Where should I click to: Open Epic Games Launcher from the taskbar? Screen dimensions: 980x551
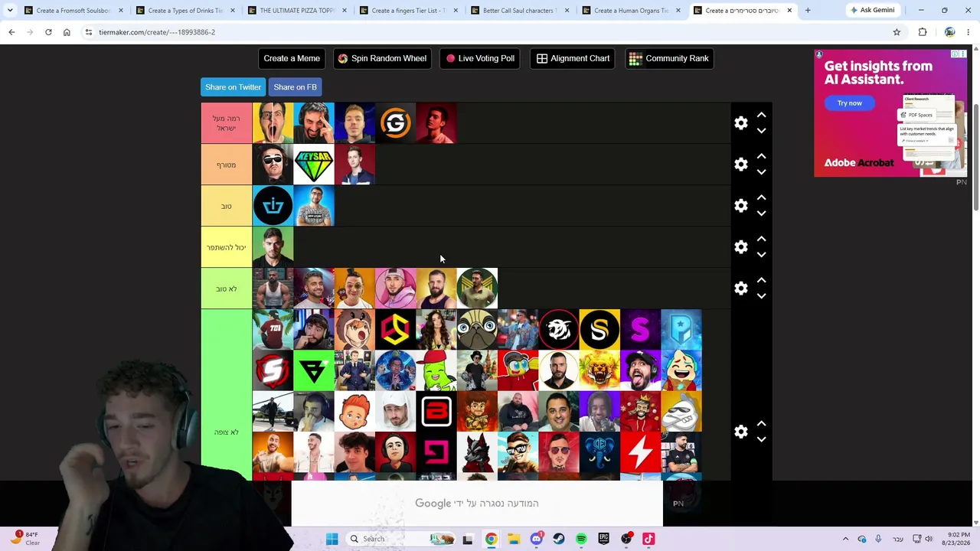603,539
